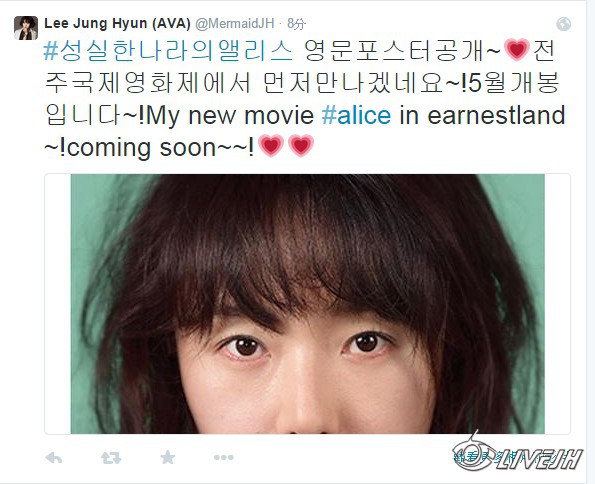
Task: Reply to Lee Jung Hyun's tweet
Action: tap(54, 458)
